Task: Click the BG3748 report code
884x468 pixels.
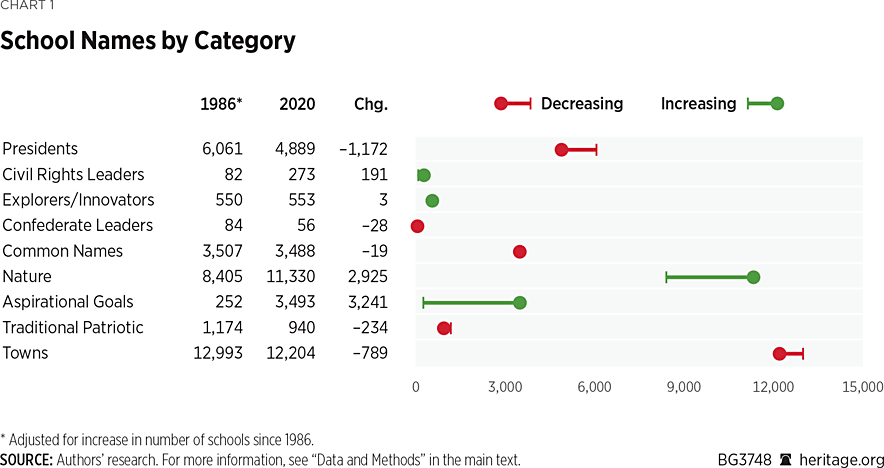Action: pyautogui.click(x=743, y=460)
